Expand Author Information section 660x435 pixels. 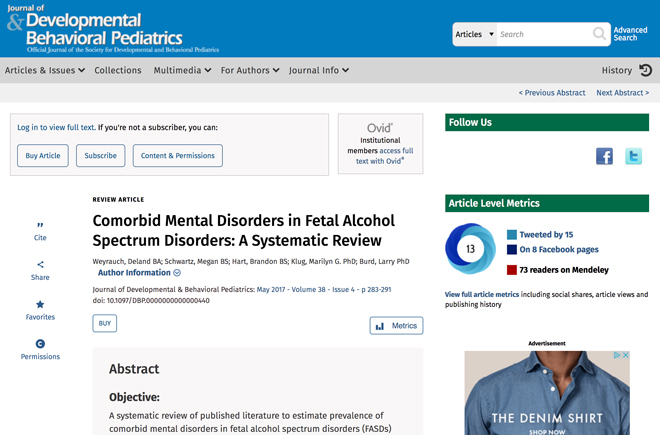click(139, 273)
